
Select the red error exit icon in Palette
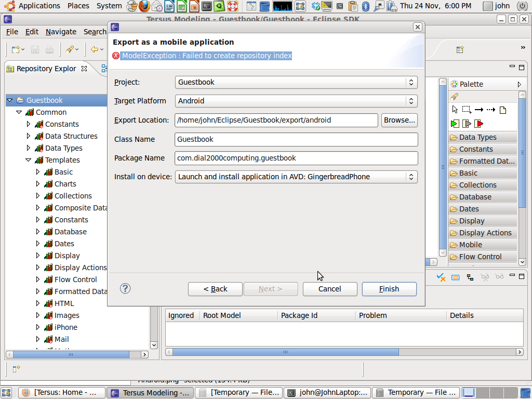point(479,124)
